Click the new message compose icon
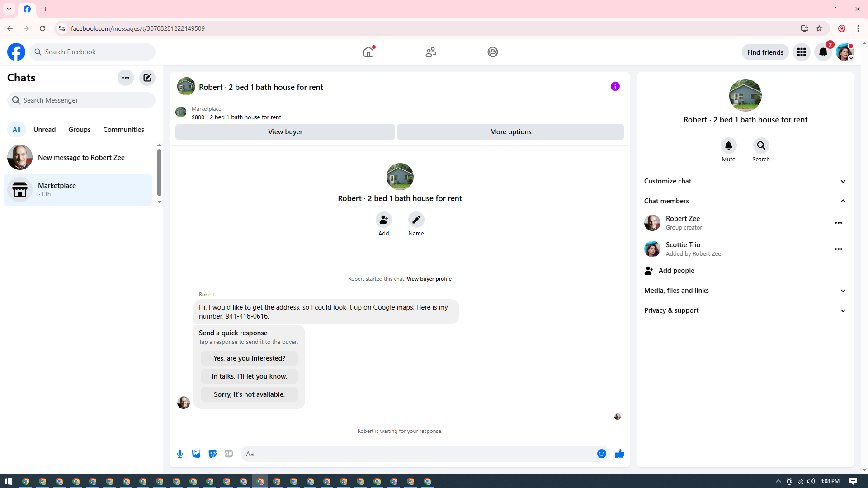Screen dimensions: 868x488 point(147,78)
